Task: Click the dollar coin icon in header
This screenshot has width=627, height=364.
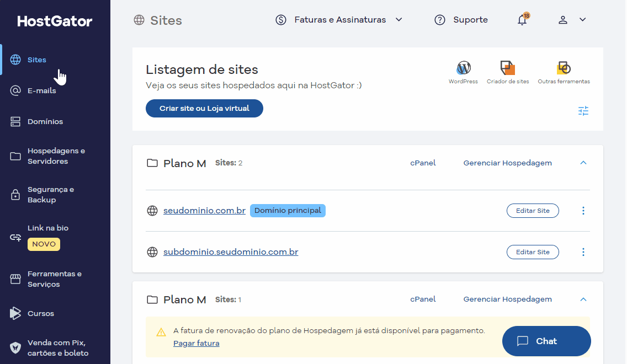Action: click(281, 19)
